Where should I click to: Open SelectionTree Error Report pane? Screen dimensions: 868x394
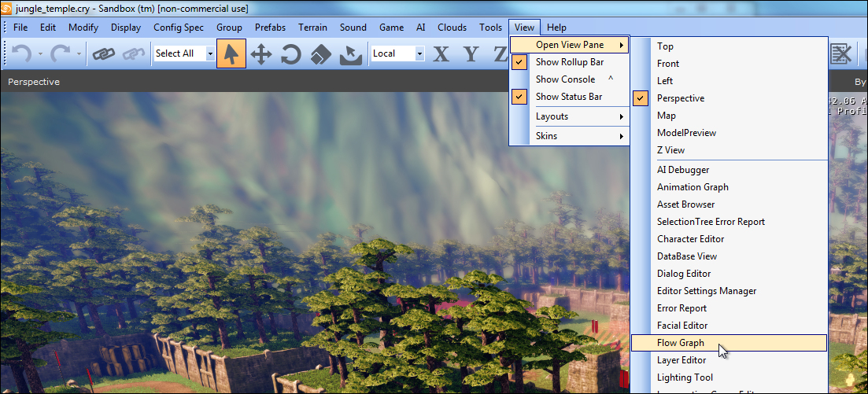click(729, 221)
